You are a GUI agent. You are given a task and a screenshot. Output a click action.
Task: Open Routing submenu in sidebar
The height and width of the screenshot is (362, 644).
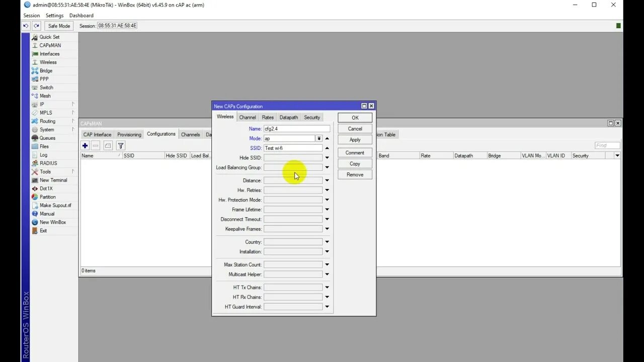pyautogui.click(x=47, y=121)
